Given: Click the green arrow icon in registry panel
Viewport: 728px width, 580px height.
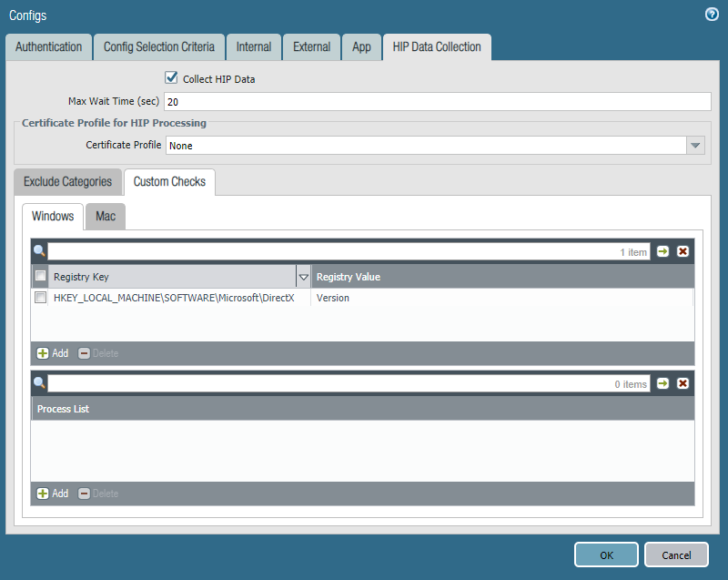Looking at the screenshot, I should [x=662, y=251].
